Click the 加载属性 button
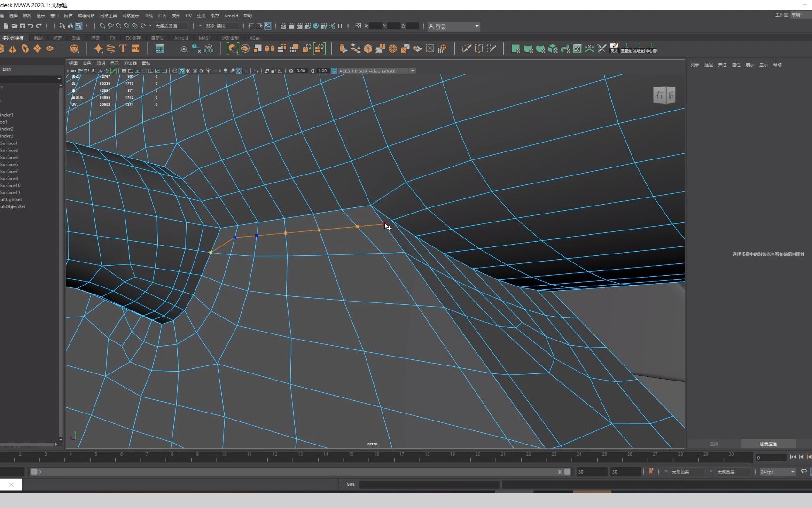Viewport: 812px width, 508px height. point(768,444)
